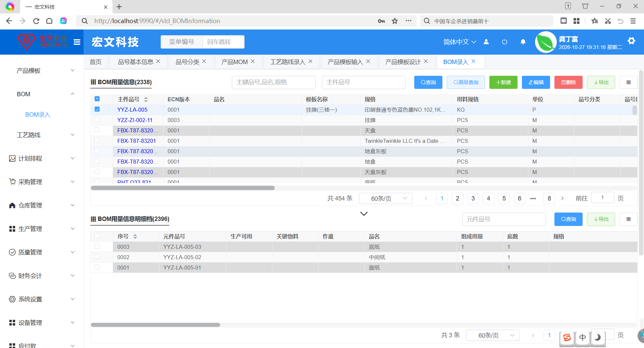Screen dimensions: 644x348
Task: Click the browser reload icon
Action: [x=36, y=21]
